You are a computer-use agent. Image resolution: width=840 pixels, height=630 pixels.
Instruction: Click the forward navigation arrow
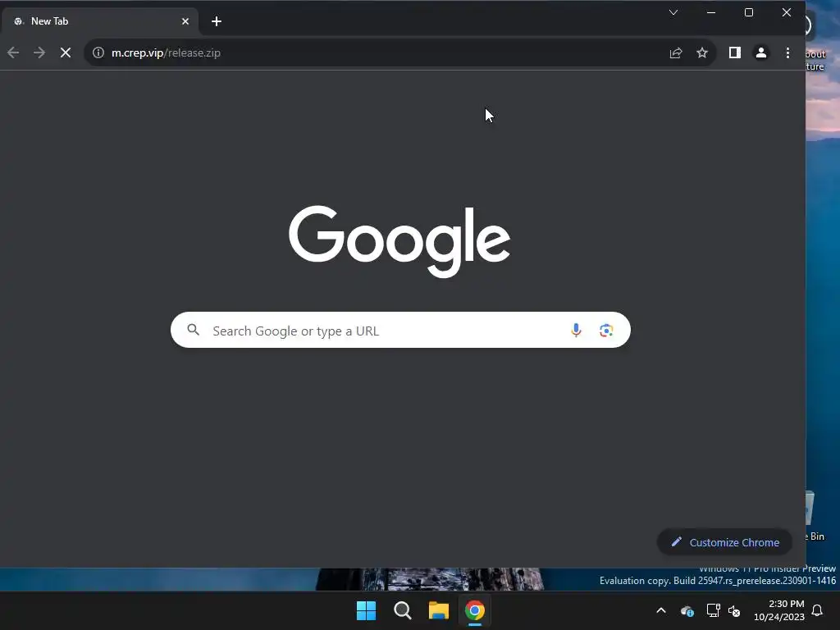[x=39, y=52]
